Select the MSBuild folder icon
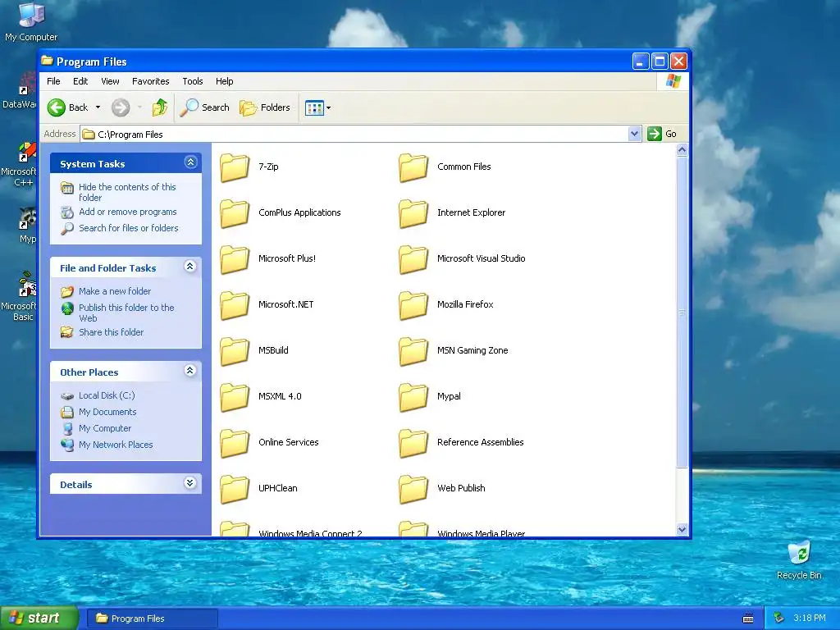 click(x=235, y=351)
